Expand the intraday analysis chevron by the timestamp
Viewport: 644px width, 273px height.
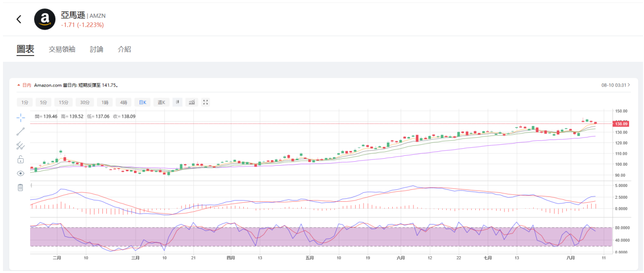click(629, 85)
